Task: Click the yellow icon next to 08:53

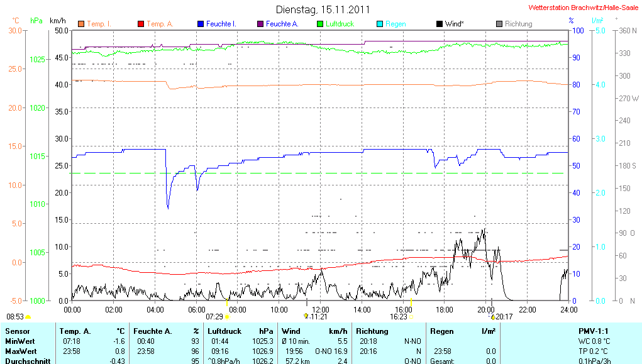Action: click(x=28, y=317)
